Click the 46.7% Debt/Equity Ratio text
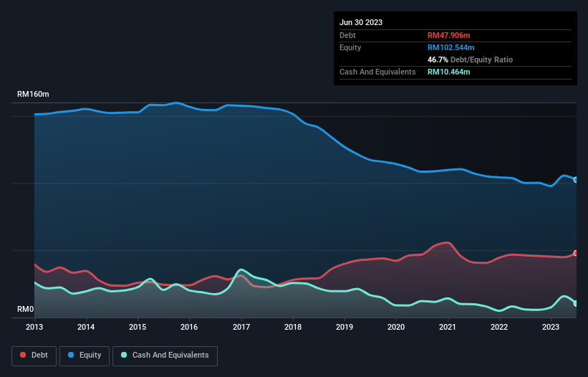This screenshot has height=377, width=588. pos(470,59)
